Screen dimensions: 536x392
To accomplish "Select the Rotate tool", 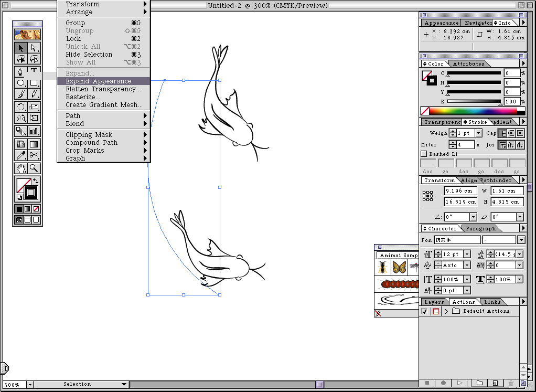I will pyautogui.click(x=21, y=107).
